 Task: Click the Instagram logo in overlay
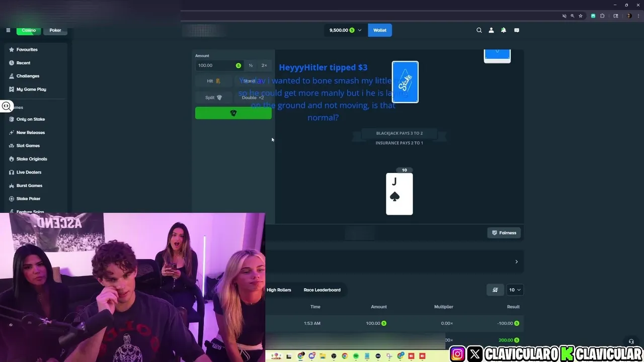tap(457, 354)
